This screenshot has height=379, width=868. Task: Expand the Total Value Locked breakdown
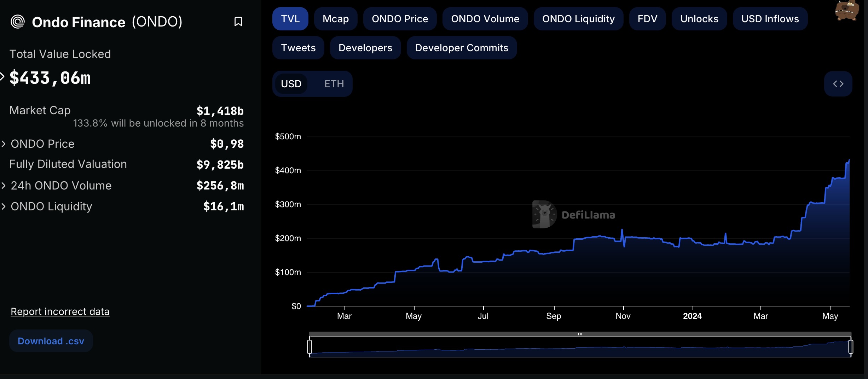pos(2,76)
